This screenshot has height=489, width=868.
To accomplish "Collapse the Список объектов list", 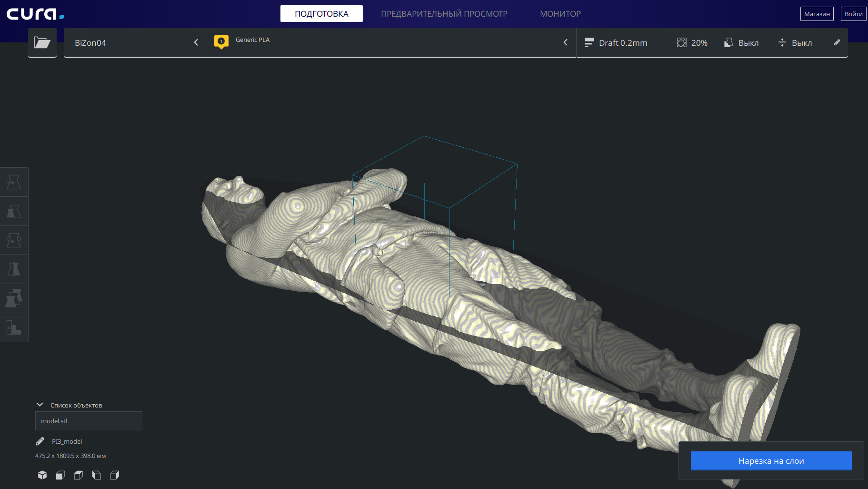I will tap(40, 405).
